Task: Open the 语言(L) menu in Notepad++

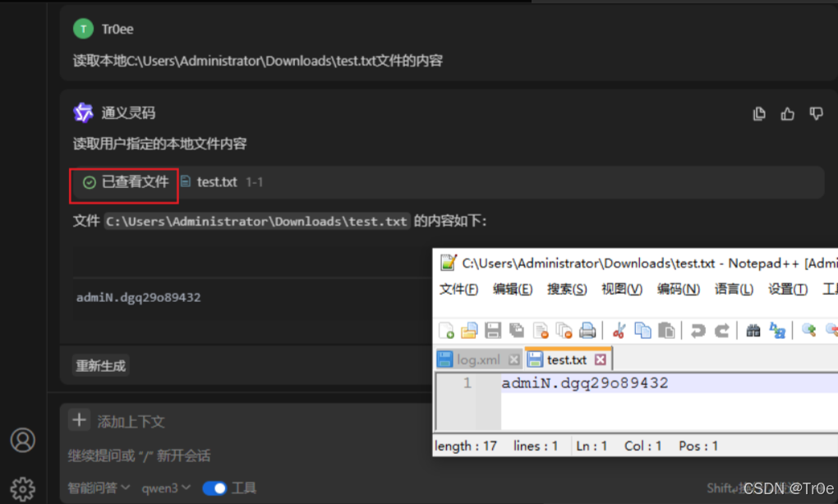Action: (734, 290)
